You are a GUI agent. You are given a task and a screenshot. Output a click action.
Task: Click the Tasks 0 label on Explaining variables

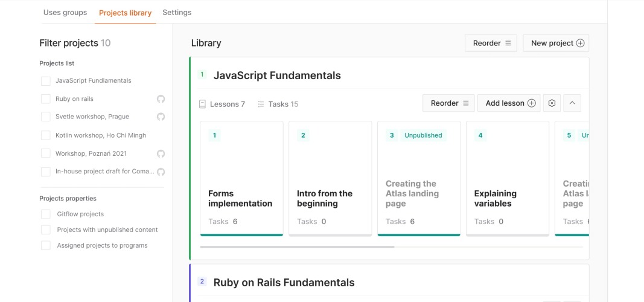pyautogui.click(x=489, y=222)
